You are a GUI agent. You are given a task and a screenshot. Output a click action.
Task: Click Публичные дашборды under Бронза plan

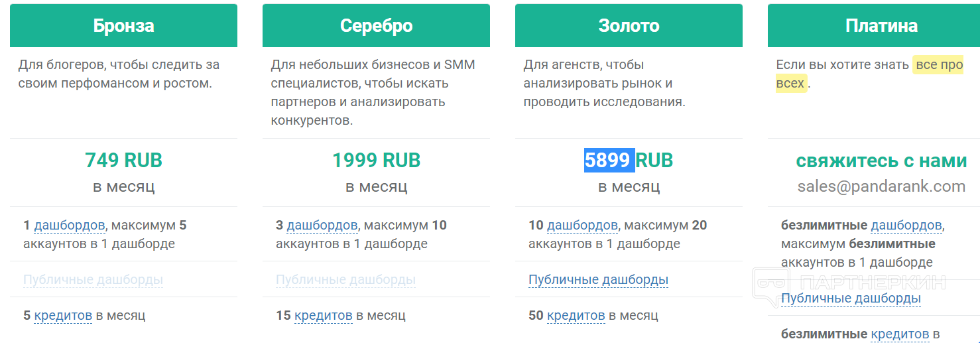93,280
